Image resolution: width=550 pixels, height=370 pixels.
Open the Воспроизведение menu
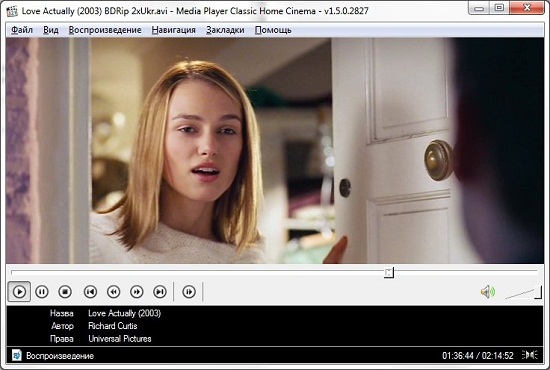click(105, 30)
